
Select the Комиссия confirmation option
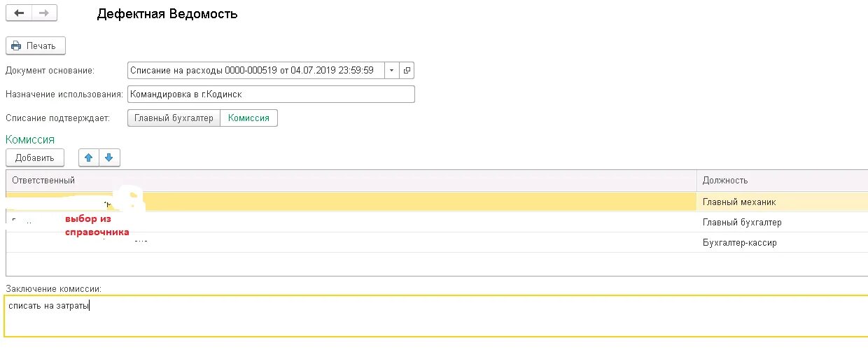point(249,118)
